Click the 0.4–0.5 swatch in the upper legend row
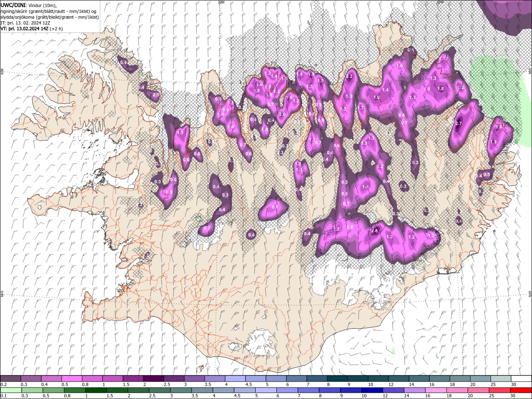The width and height of the screenshot is (532, 399). pos(52,379)
